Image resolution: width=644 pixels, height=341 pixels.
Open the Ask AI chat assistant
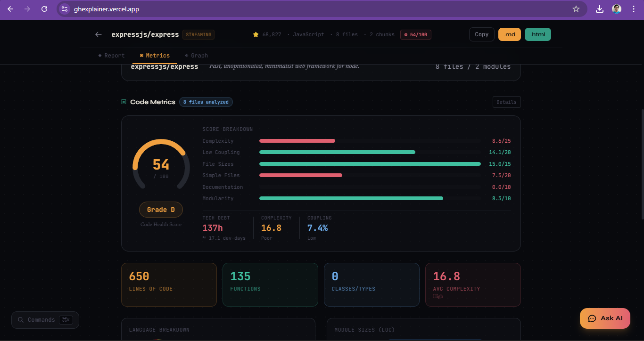(605, 318)
